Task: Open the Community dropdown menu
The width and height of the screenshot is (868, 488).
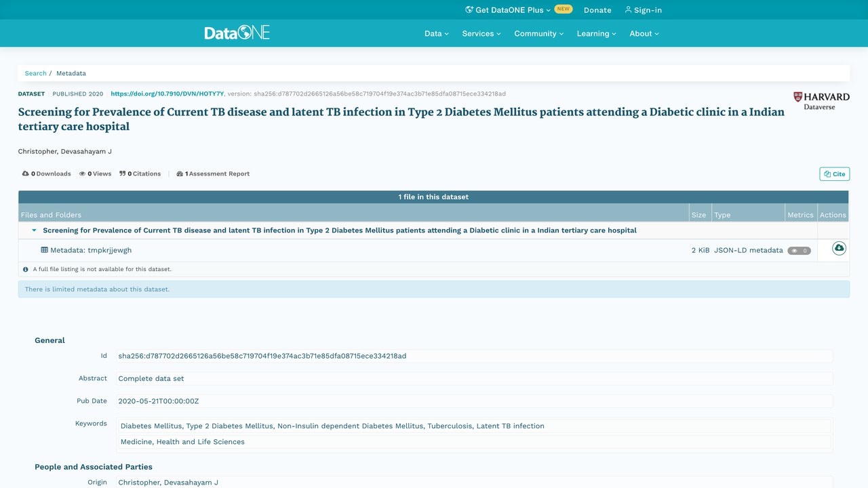Action: 539,33
